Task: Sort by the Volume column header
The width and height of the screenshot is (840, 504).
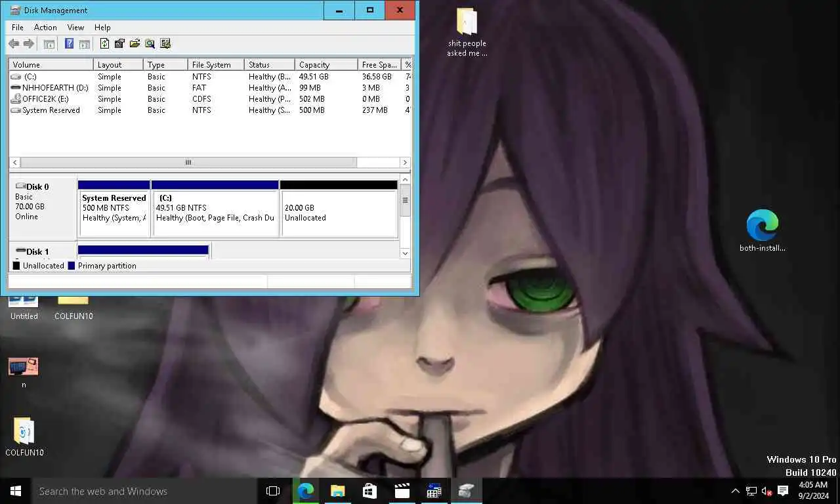Action: [x=51, y=65]
